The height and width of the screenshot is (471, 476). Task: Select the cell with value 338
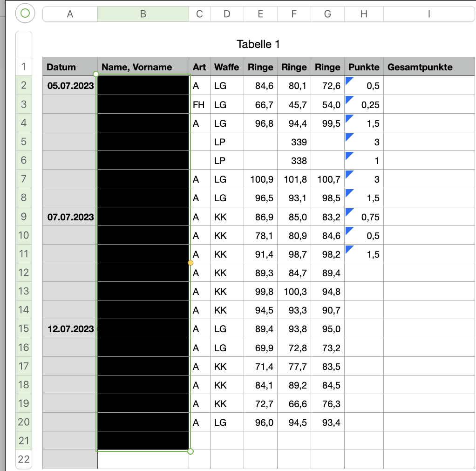point(294,160)
